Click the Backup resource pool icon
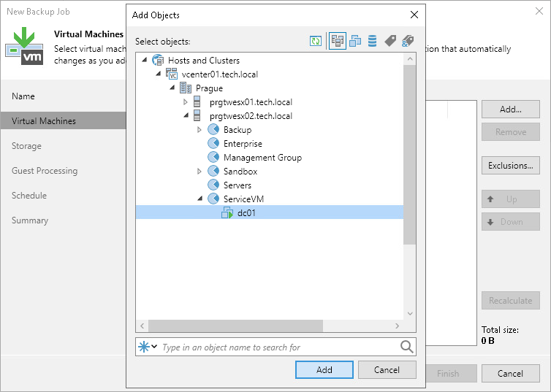The image size is (551, 392). coord(213,129)
